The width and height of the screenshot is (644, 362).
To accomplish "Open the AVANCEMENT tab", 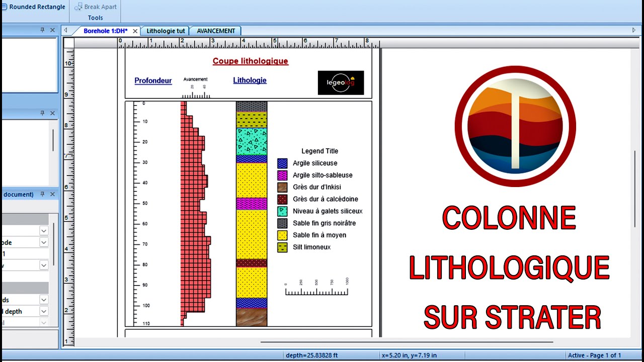I will pos(216,31).
